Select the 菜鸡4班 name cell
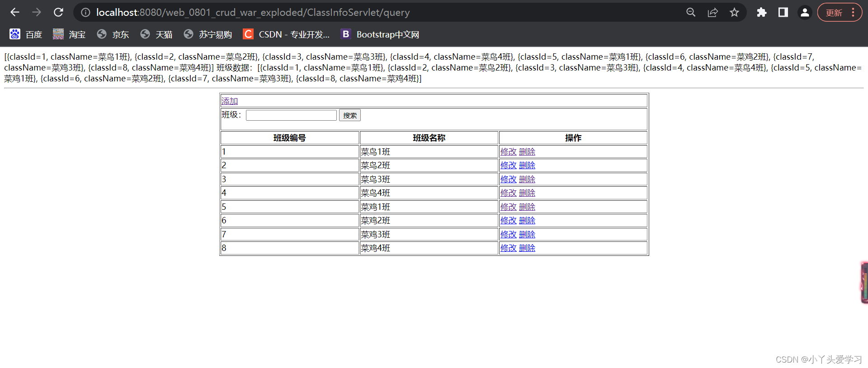The height and width of the screenshot is (368, 868). point(429,248)
